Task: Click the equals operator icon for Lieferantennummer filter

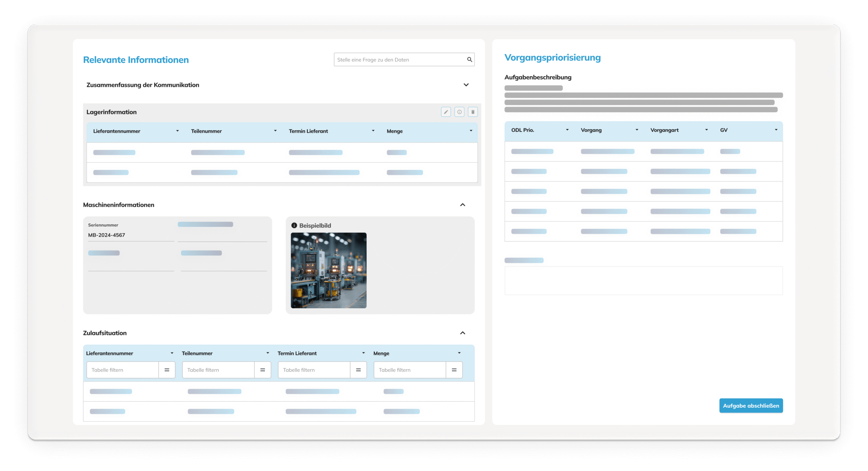Action: (167, 370)
